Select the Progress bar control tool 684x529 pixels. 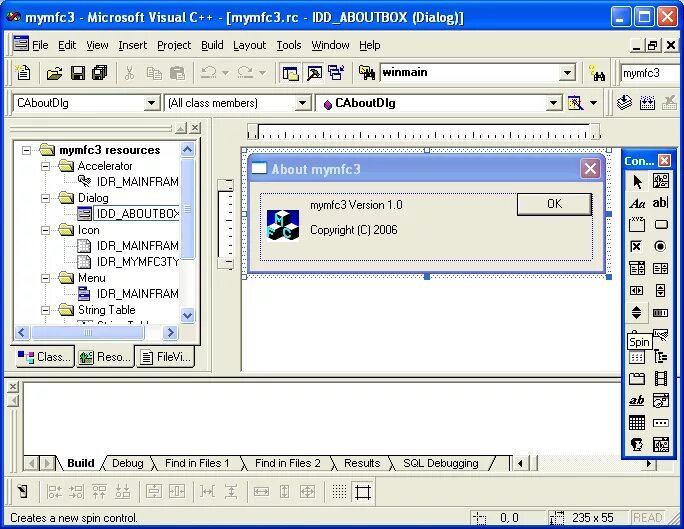[660, 312]
